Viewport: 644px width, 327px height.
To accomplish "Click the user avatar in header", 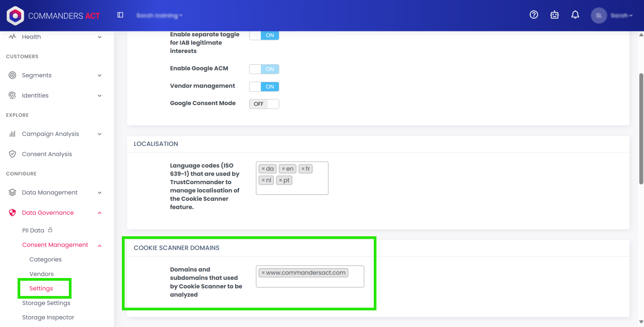I will (599, 15).
